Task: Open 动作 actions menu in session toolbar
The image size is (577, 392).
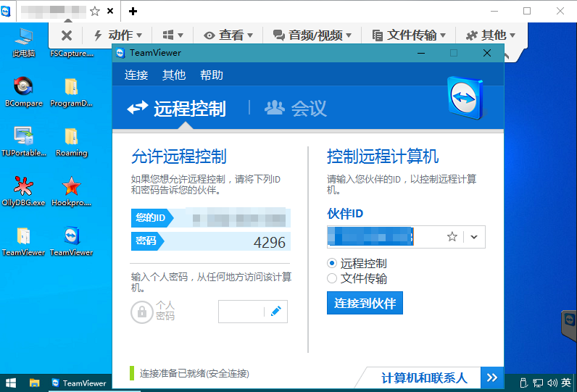Action: tap(117, 36)
